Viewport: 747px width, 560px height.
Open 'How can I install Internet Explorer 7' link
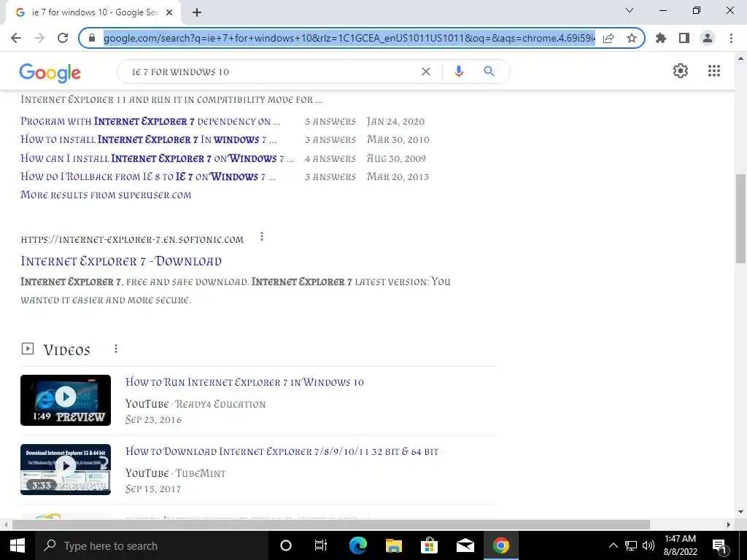click(x=158, y=158)
